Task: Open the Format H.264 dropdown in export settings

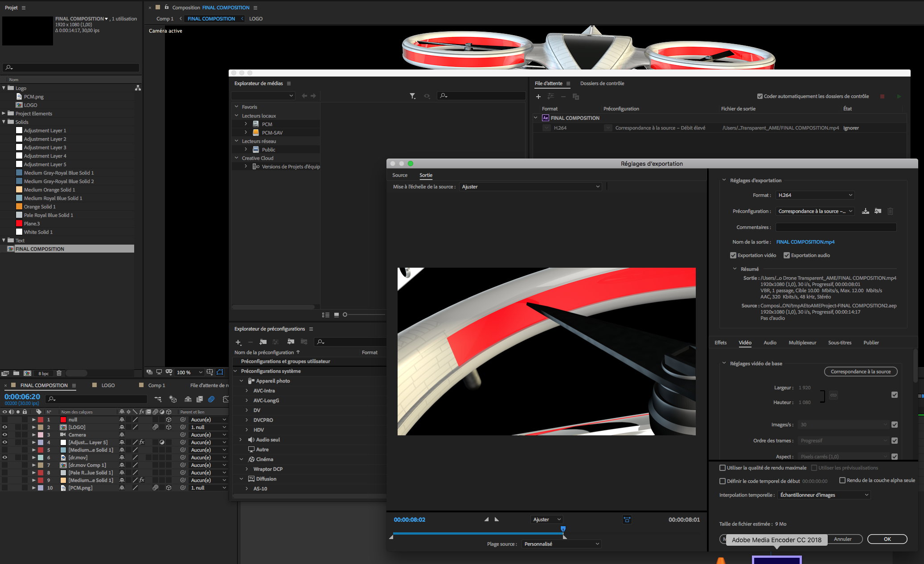Action: (x=815, y=195)
